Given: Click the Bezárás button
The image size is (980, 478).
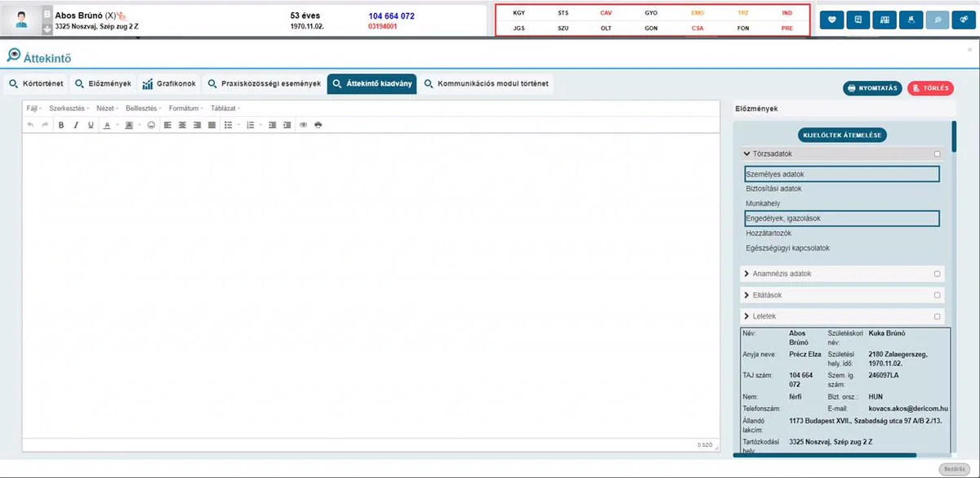Looking at the screenshot, I should (955, 469).
